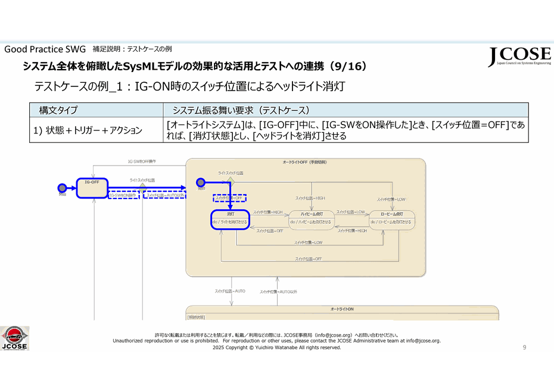Click subtitle 'テストケースの例_1：IG-ON時の…'
The width and height of the screenshot is (554, 392).
coord(190,86)
